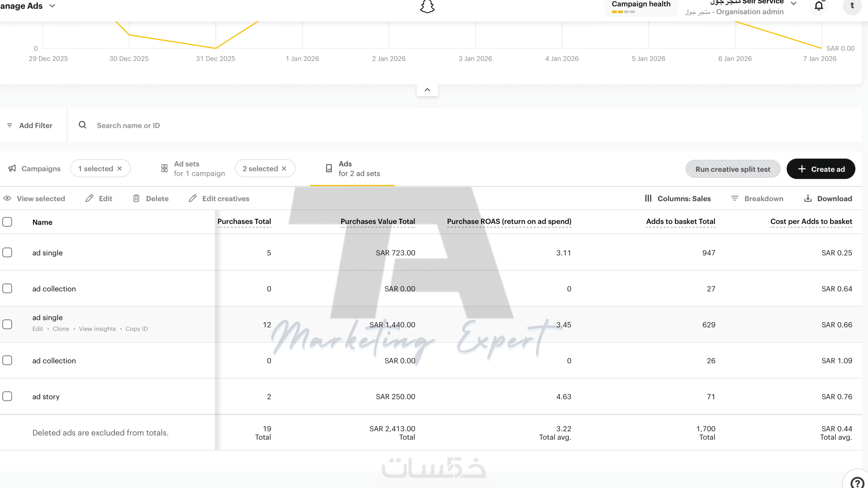Click Run creative split test
Screen dimensions: 868x488
click(733, 169)
